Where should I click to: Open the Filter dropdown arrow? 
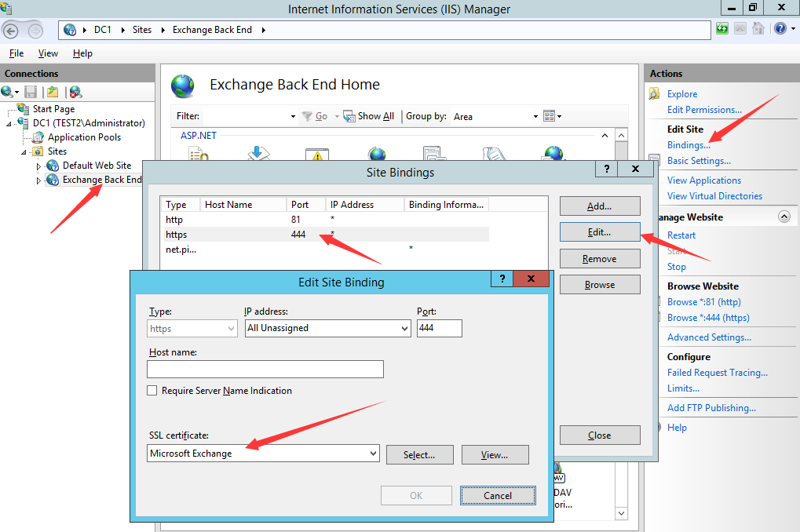tap(293, 116)
